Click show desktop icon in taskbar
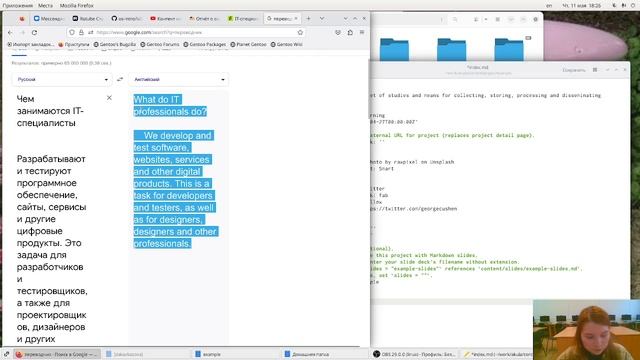Image resolution: width=640 pixels, height=360 pixels. [6, 354]
